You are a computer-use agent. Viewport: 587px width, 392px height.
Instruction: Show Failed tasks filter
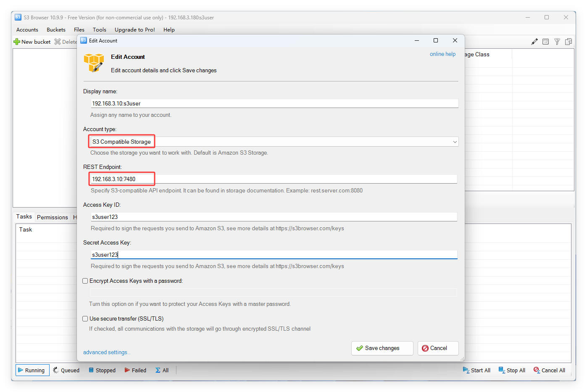point(135,370)
